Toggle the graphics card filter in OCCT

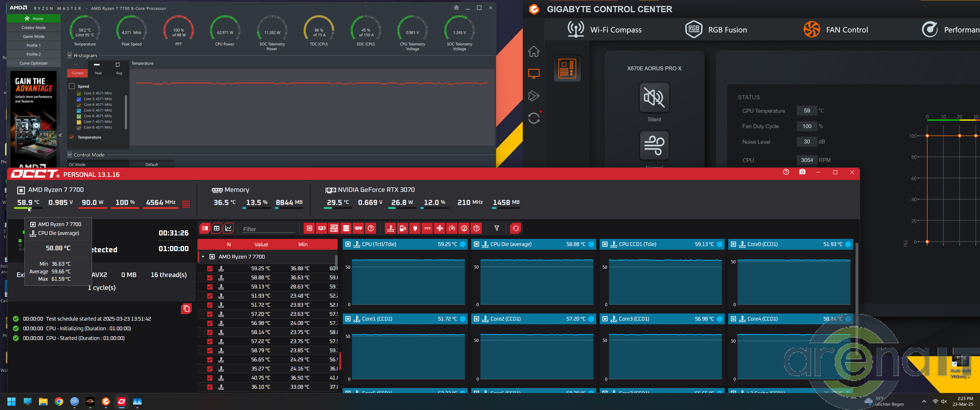point(321,228)
